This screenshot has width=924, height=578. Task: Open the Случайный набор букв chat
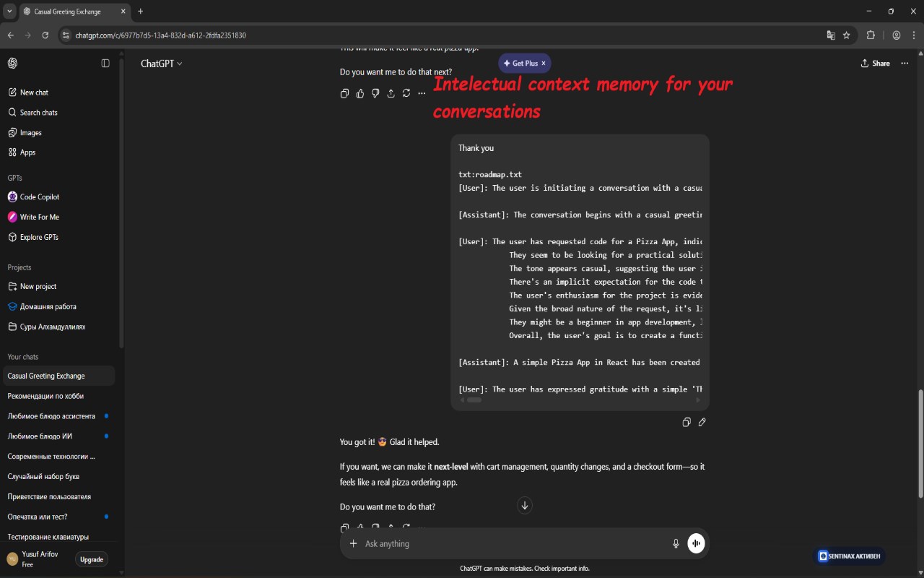pyautogui.click(x=59, y=477)
